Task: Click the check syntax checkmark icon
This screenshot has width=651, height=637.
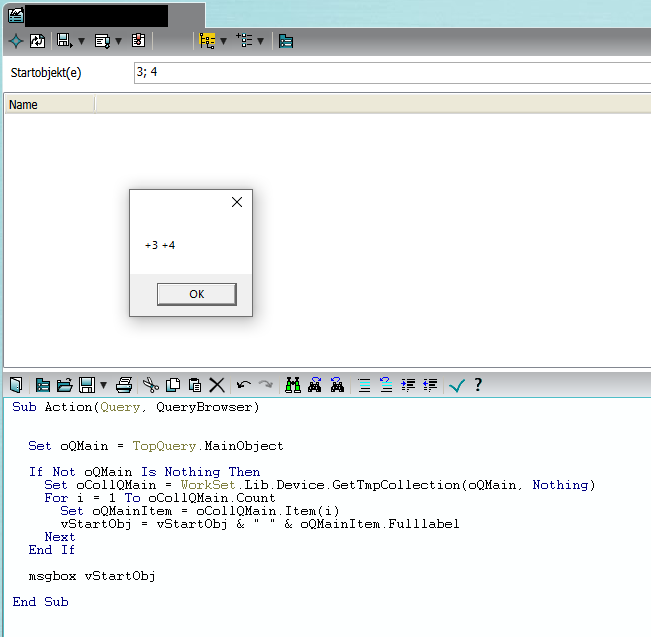Action: click(457, 385)
